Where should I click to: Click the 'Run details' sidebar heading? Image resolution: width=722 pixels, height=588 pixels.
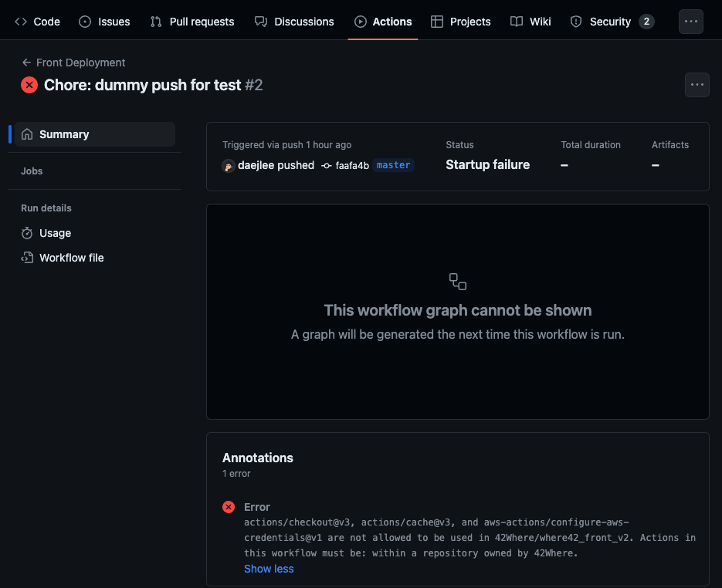tap(46, 208)
